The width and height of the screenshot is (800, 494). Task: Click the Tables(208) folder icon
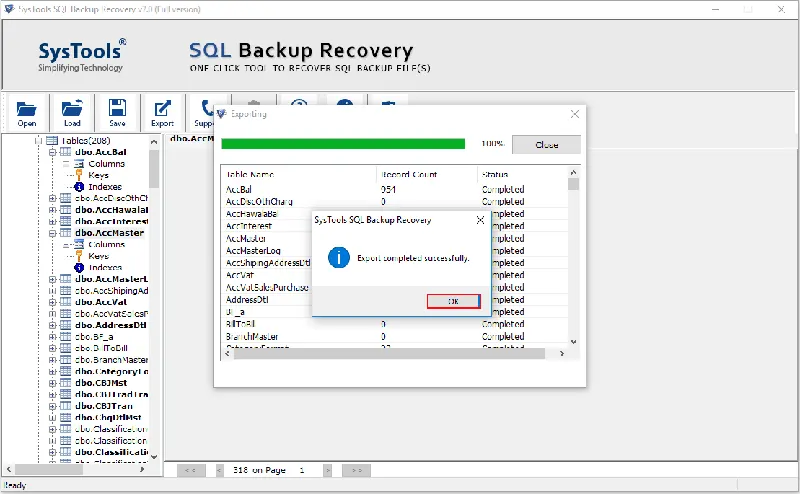point(52,140)
